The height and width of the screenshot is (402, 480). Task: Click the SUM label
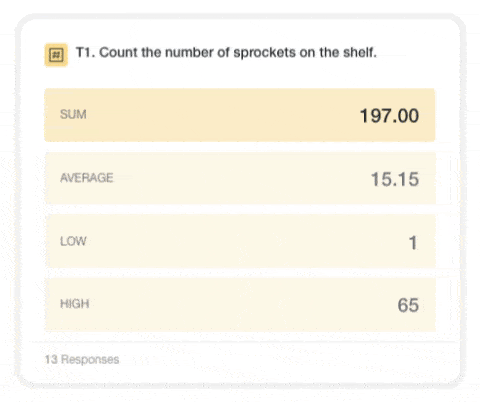pyautogui.click(x=73, y=114)
